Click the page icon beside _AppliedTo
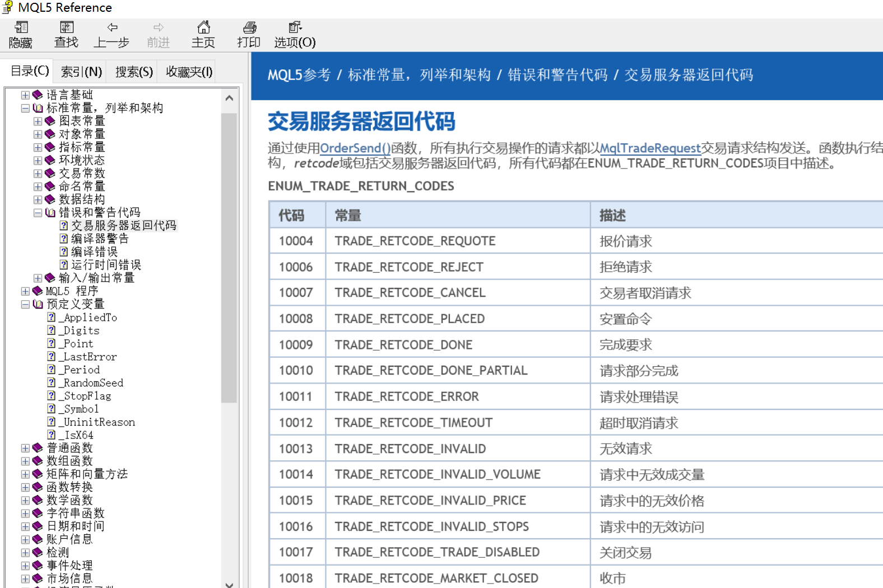Image resolution: width=883 pixels, height=588 pixels. click(52, 317)
